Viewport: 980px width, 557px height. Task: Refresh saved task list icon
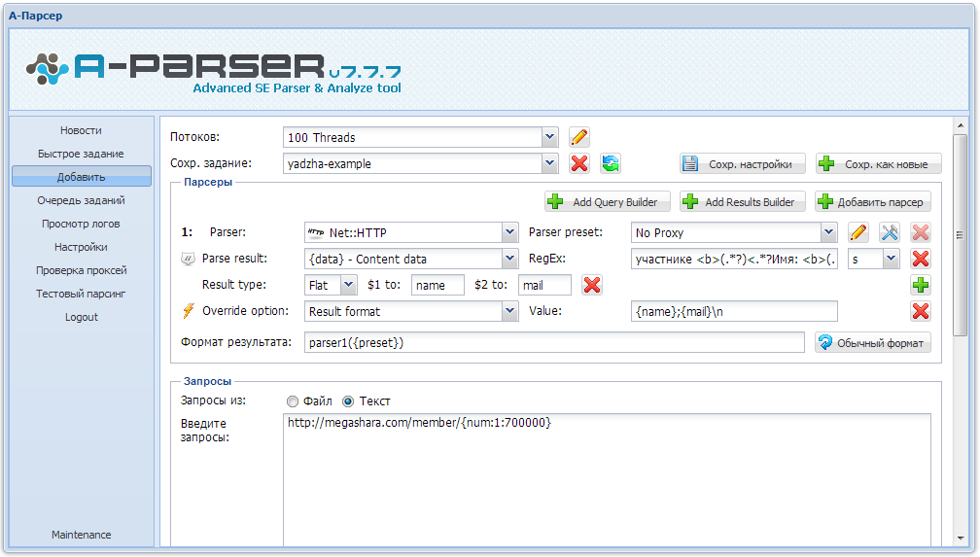pos(611,163)
